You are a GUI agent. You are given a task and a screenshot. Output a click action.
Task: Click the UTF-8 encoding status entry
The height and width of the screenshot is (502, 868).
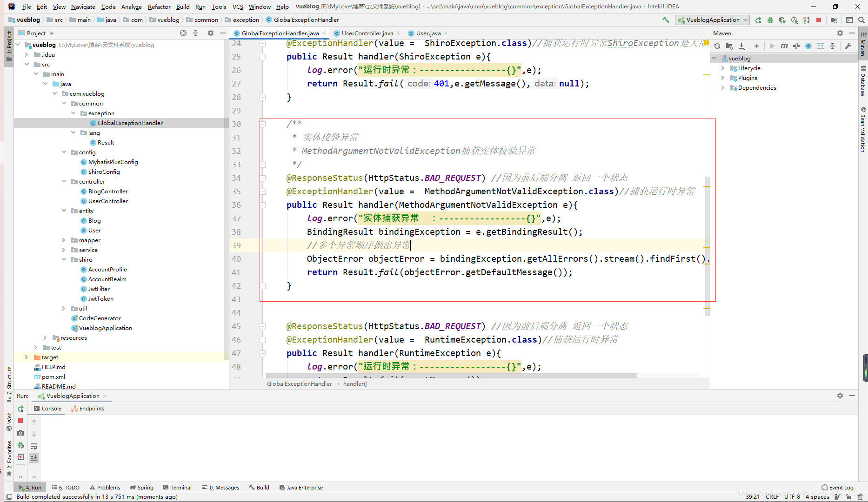(792, 497)
